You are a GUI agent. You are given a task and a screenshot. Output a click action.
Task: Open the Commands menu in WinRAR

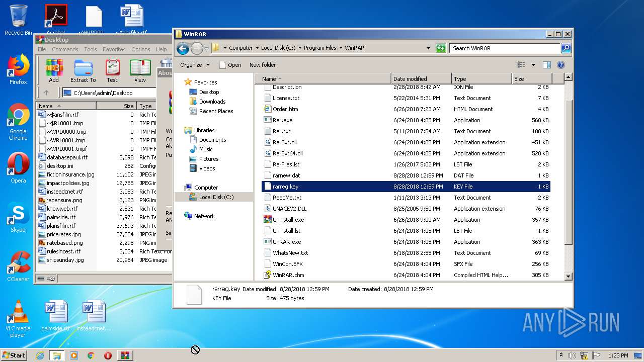pyautogui.click(x=65, y=49)
